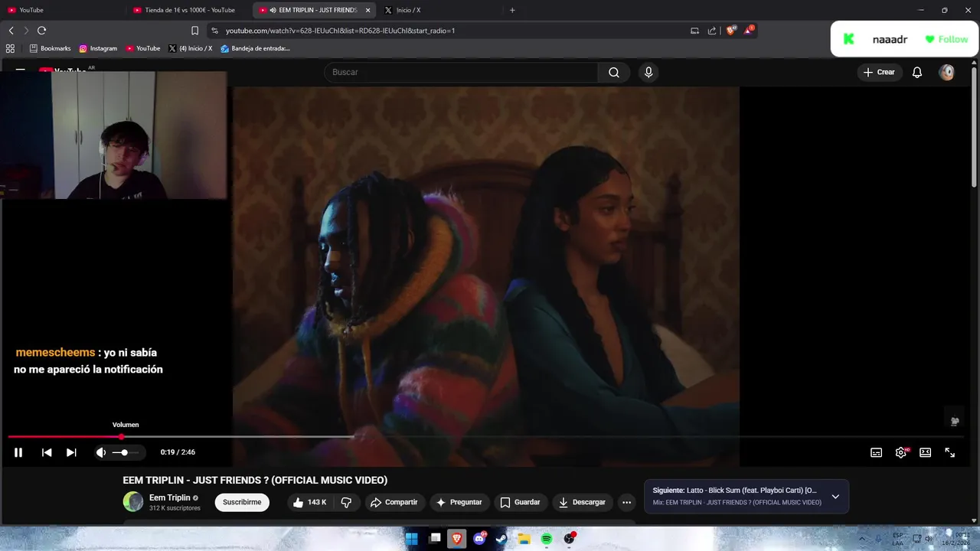
Task: Click the YouTube URL in the address bar
Action: coord(340,31)
